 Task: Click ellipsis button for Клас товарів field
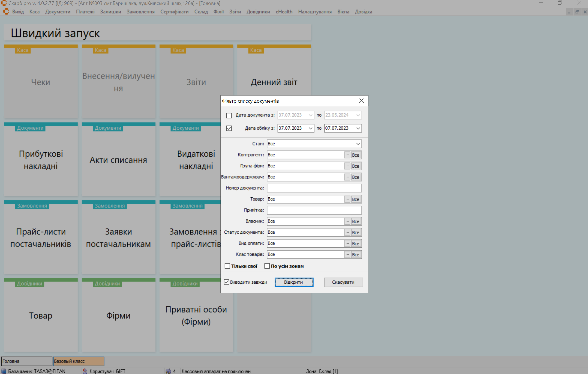(347, 255)
